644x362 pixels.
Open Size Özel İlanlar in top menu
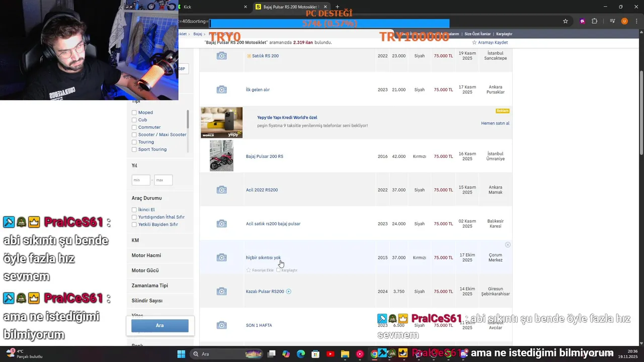[477, 34]
